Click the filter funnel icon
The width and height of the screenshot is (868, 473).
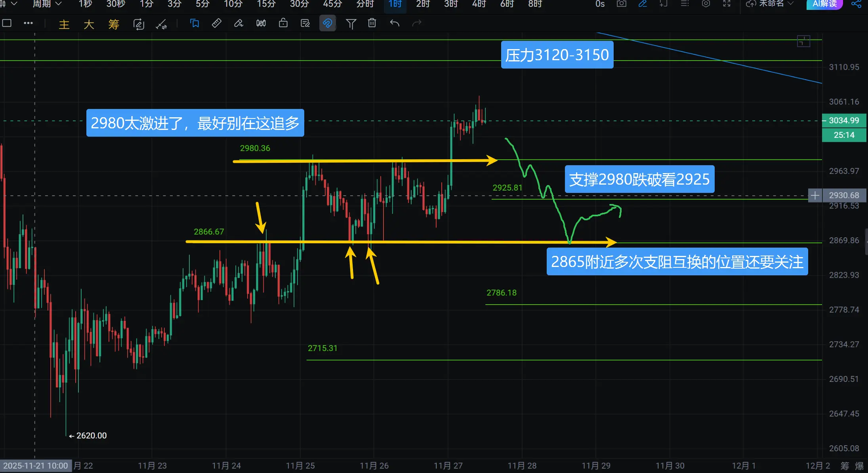[x=351, y=24]
